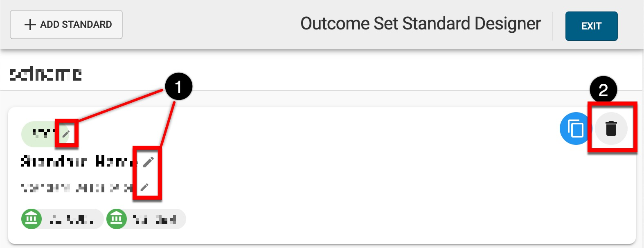Image resolution: width=644 pixels, height=248 pixels.
Task: Click the second green institution icon
Action: click(117, 219)
